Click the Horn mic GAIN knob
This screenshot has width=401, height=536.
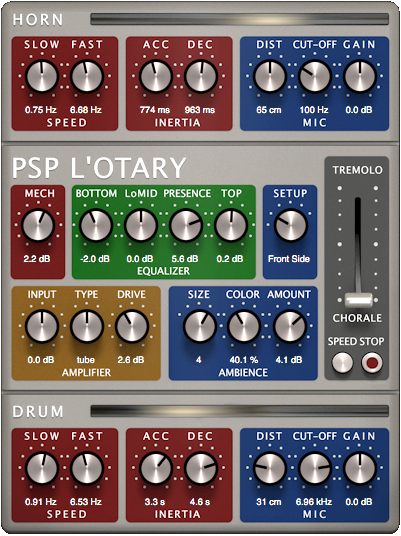[x=360, y=77]
